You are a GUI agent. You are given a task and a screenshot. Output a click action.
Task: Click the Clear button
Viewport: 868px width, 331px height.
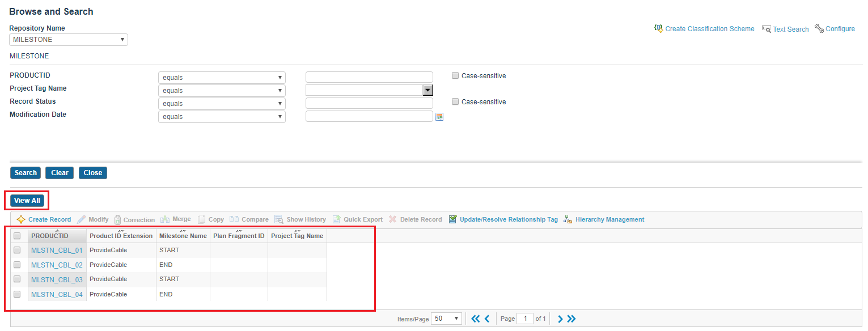(x=60, y=173)
